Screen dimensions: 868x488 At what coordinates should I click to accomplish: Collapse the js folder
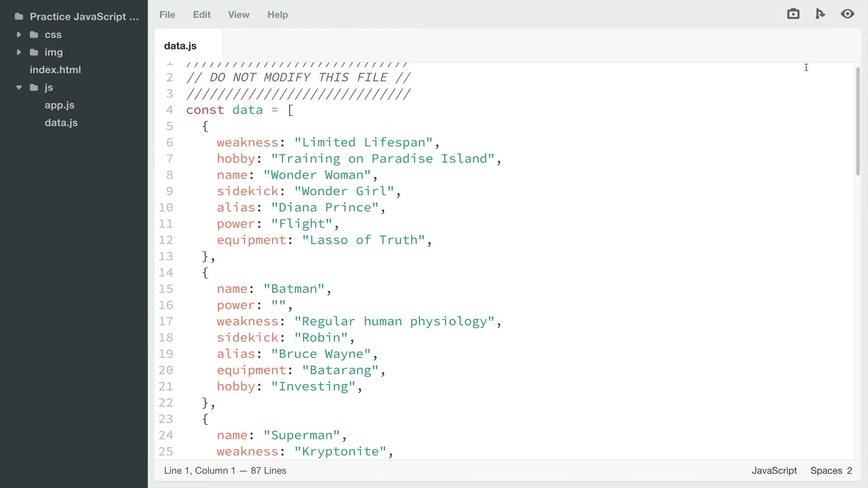(x=19, y=88)
